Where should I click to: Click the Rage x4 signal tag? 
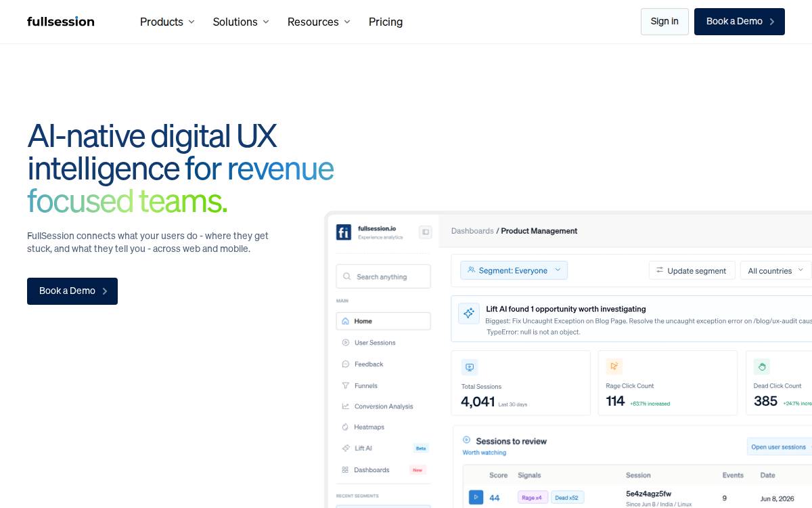coord(533,498)
